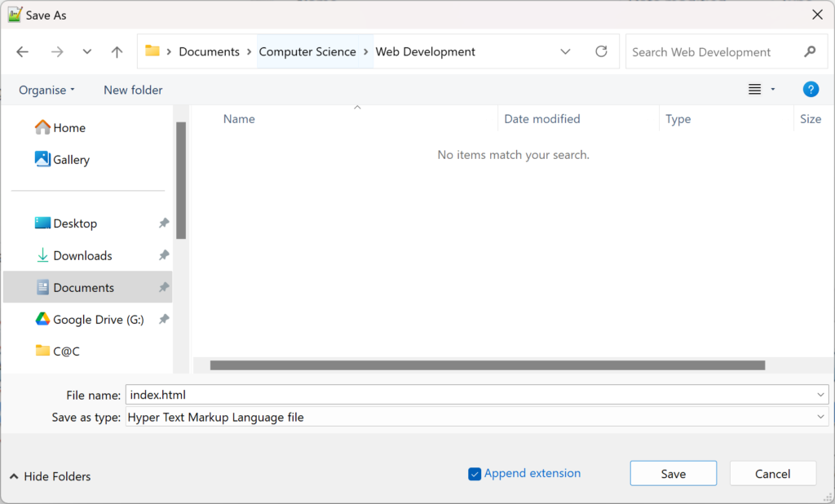The width and height of the screenshot is (835, 504).
Task: Uncheck the Append extension checkbox
Action: click(475, 474)
